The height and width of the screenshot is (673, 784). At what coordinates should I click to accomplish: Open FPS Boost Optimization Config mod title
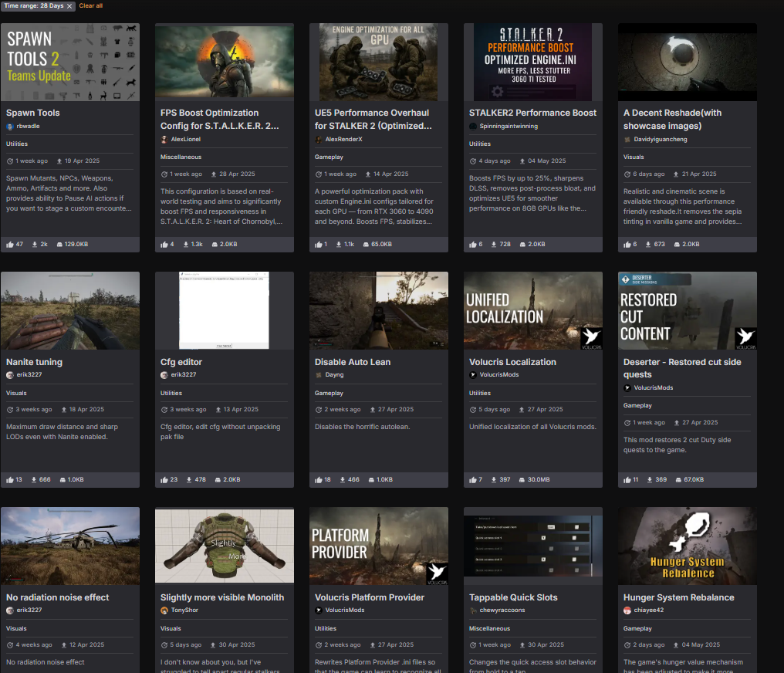219,120
